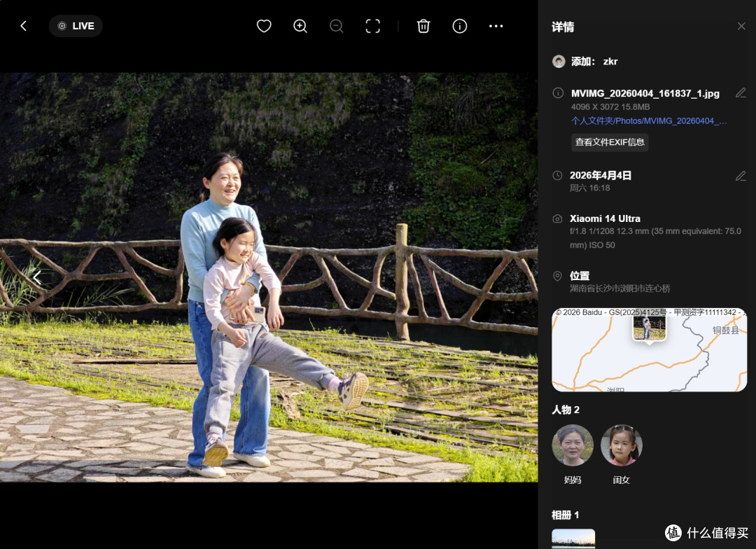
Task: Click the camera icon beside Xiaomi 14 Ultra
Action: [557, 219]
